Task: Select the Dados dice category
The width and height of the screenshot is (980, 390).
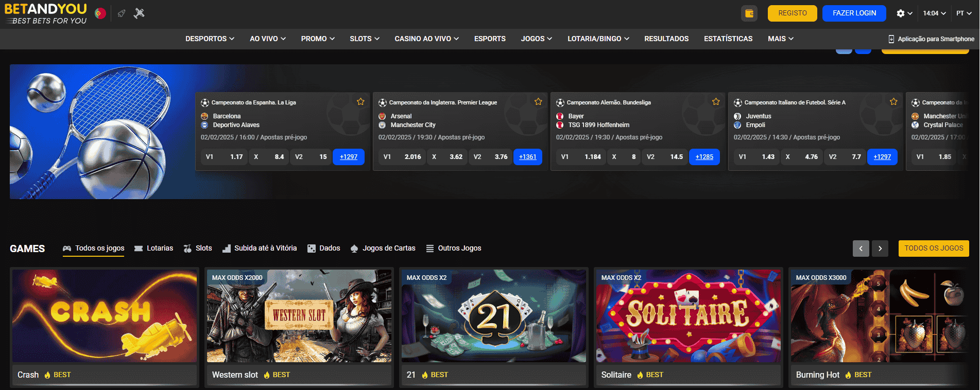Action: click(323, 249)
